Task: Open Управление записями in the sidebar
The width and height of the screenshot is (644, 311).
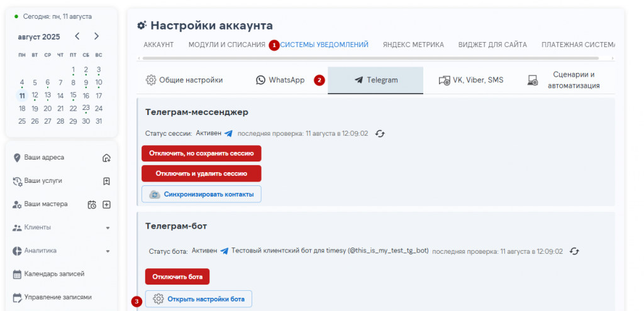Action: tap(57, 297)
